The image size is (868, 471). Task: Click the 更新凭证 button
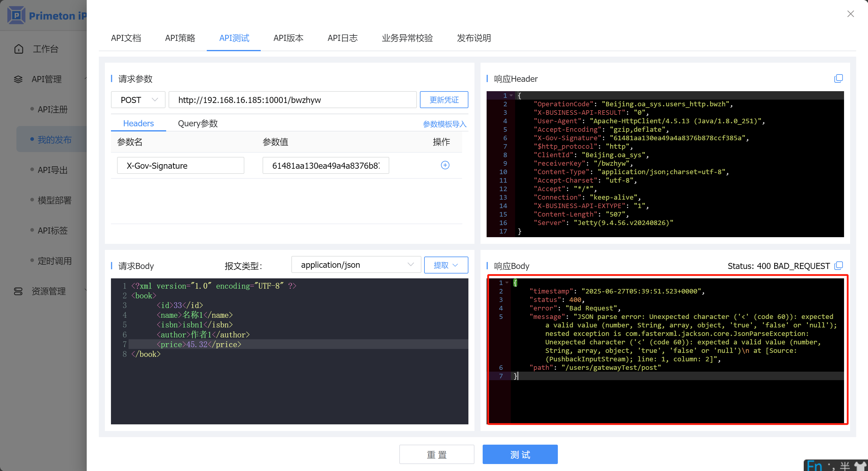444,100
